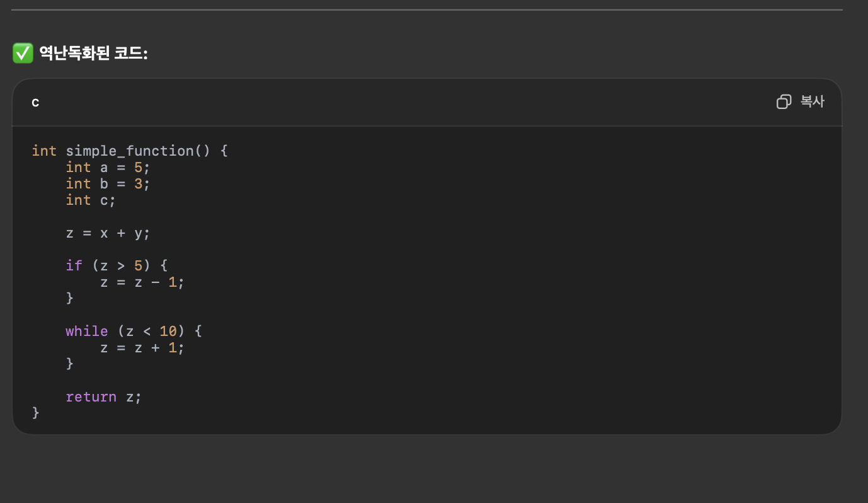Click the purple return keyword
The image size is (868, 503).
[x=91, y=397]
